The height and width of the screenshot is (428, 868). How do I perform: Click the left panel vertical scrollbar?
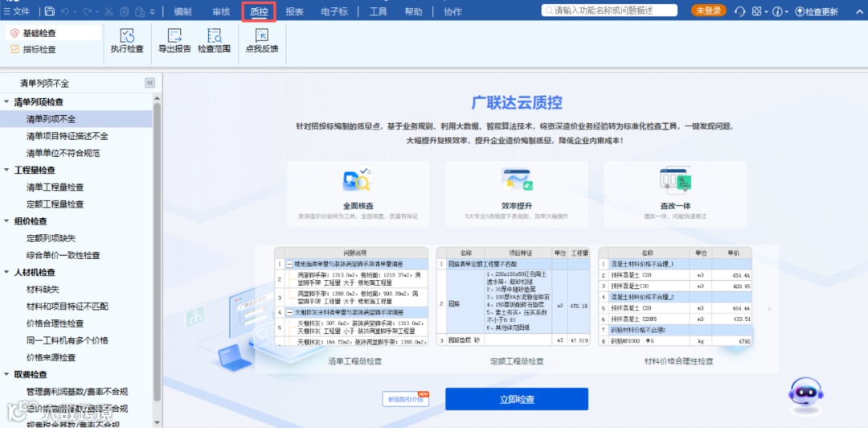(x=158, y=253)
